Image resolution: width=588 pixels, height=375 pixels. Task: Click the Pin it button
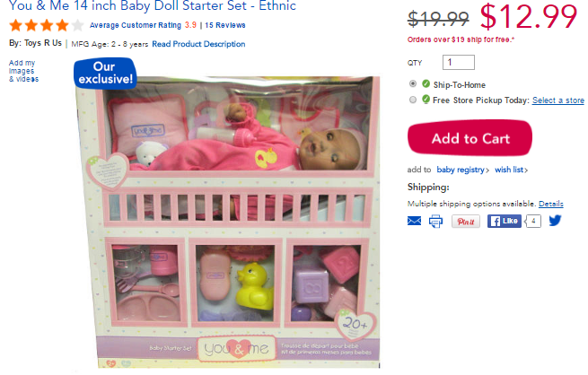point(465,222)
